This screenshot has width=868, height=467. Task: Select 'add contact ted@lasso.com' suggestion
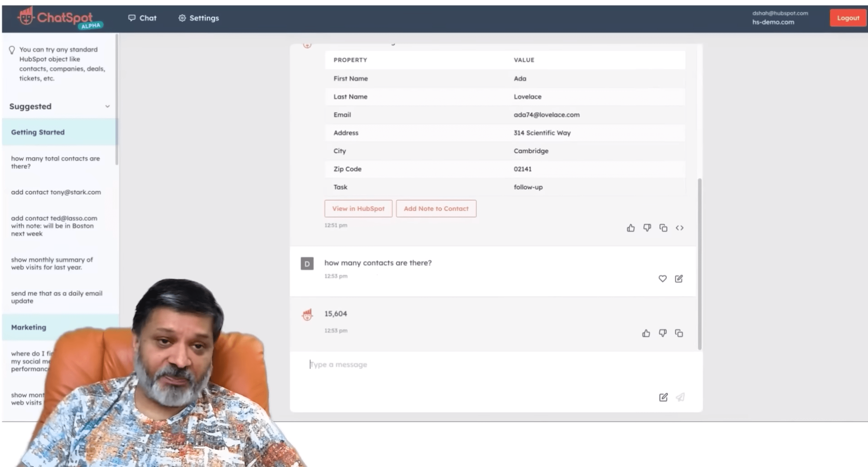54,226
